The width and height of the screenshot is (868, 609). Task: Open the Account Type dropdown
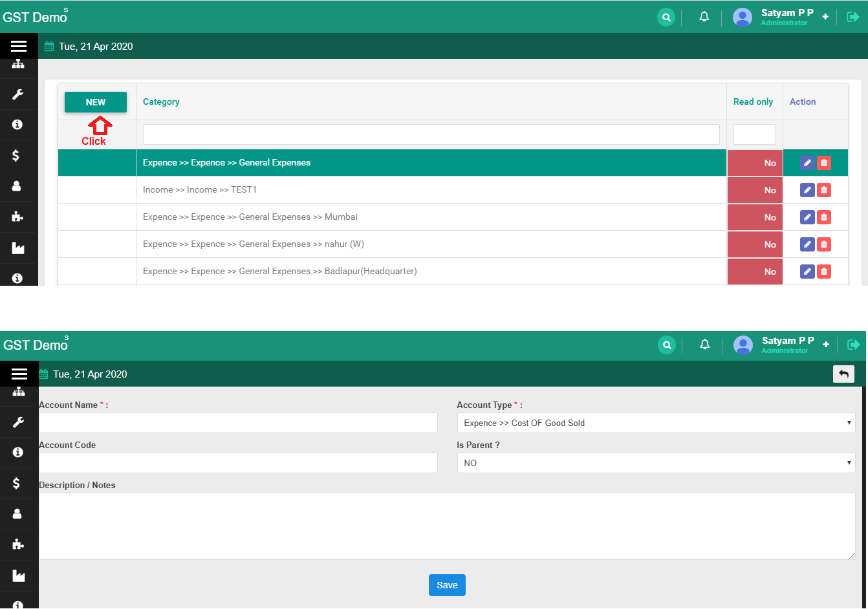click(x=656, y=422)
